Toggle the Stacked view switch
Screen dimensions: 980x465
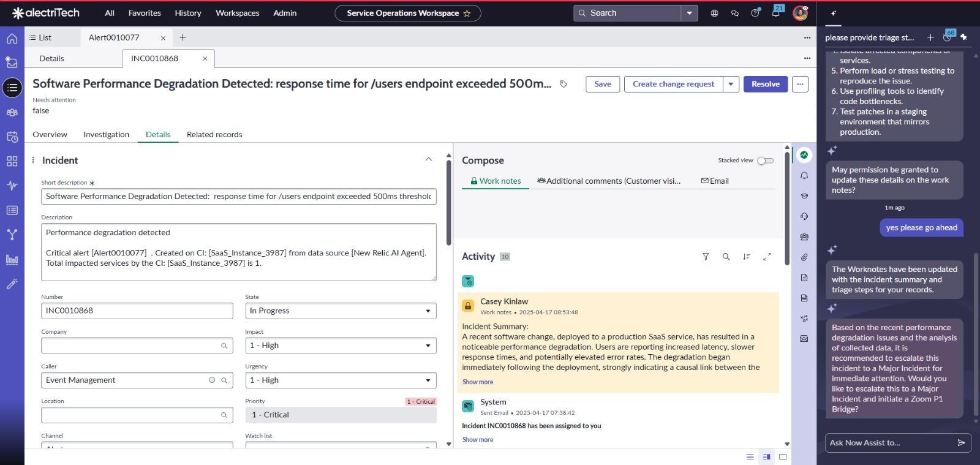click(765, 161)
